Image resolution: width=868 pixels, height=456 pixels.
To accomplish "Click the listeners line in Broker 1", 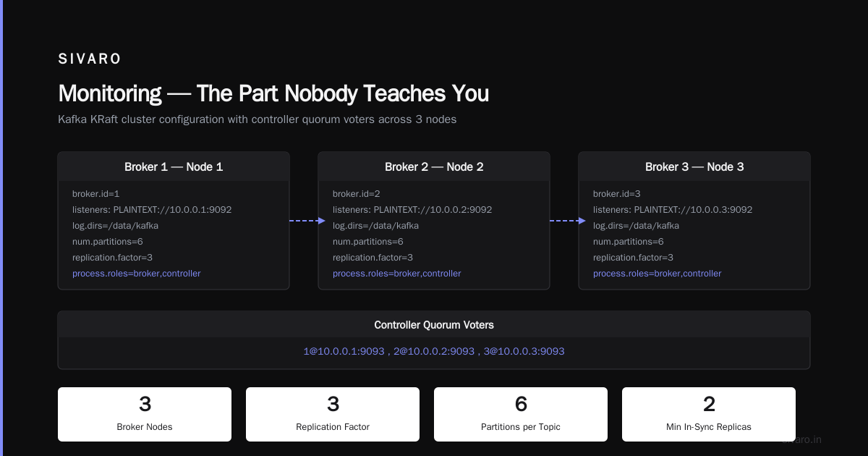I will point(152,210).
